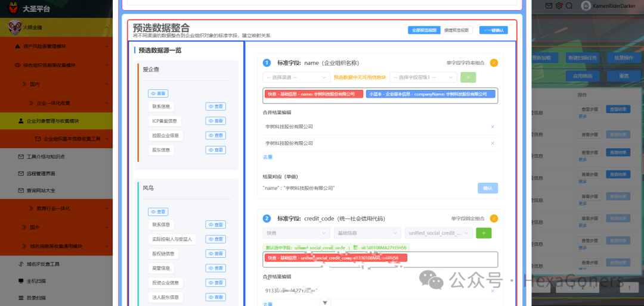Image resolution: width=644 pixels, height=306 pixels.
Task: Expand the 国外 sidebar item
Action: [x=56, y=227]
